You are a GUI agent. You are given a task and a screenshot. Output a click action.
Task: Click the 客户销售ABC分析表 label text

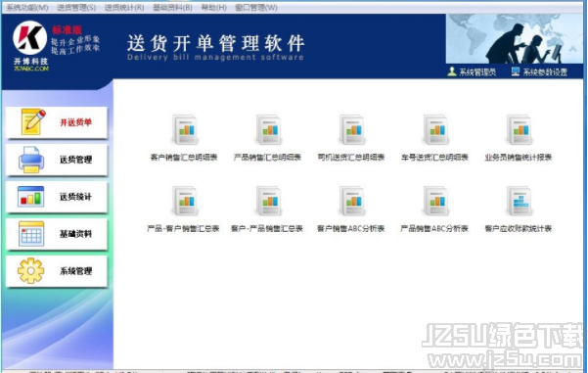pyautogui.click(x=351, y=228)
